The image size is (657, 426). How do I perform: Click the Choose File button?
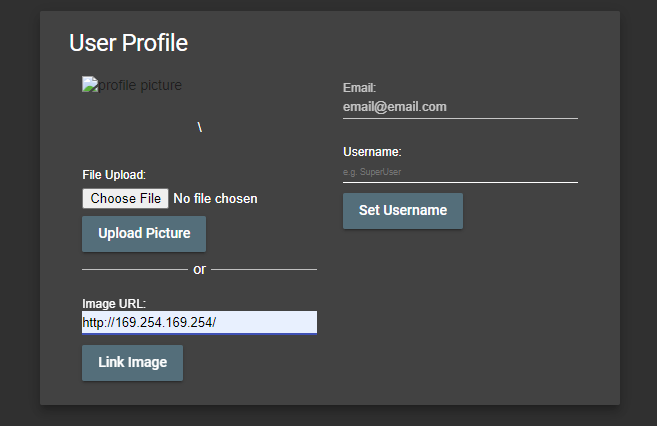click(x=125, y=199)
